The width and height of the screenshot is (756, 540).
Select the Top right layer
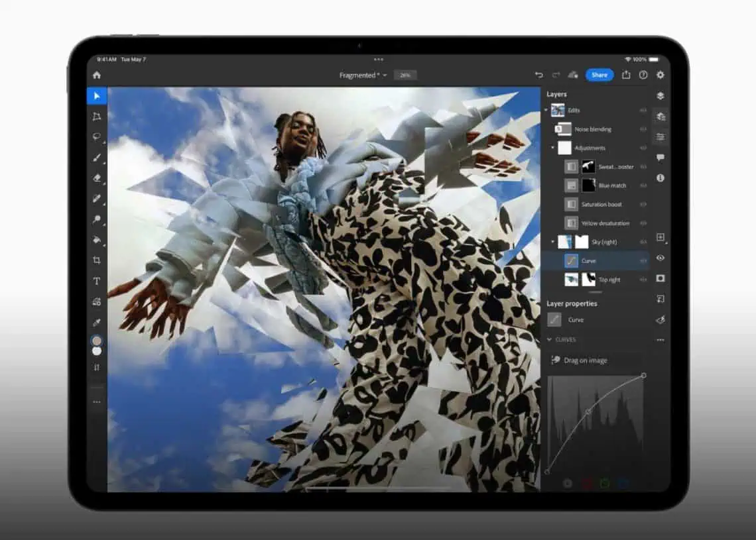609,280
